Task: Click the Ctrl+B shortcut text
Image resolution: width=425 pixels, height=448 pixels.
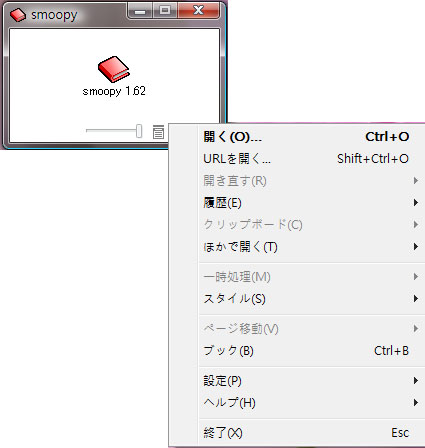Action: 391,351
